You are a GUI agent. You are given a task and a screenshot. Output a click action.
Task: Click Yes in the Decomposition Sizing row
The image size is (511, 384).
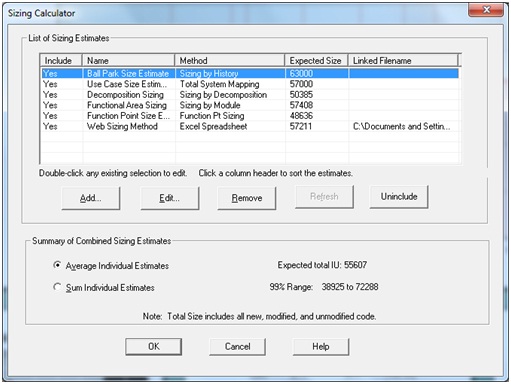pyautogui.click(x=50, y=95)
